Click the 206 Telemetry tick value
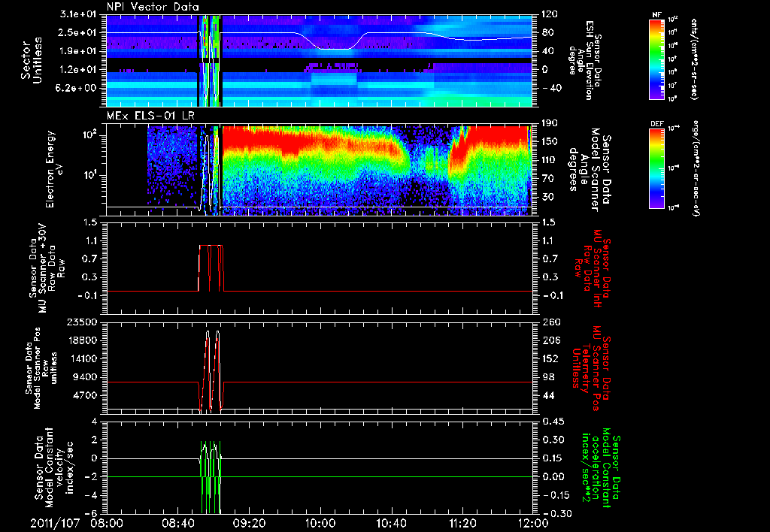Viewport: 770px width, 532px height. point(550,340)
